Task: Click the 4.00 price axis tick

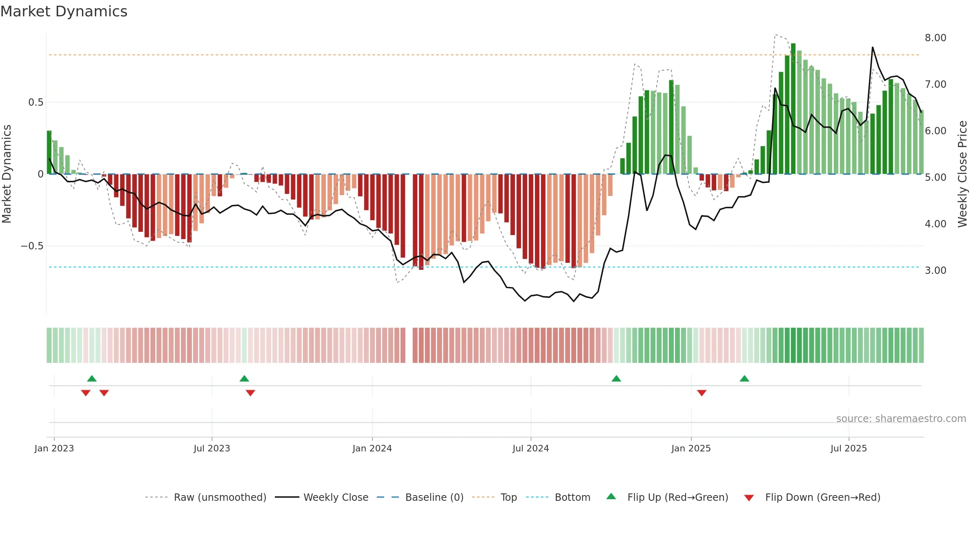Action: click(935, 224)
